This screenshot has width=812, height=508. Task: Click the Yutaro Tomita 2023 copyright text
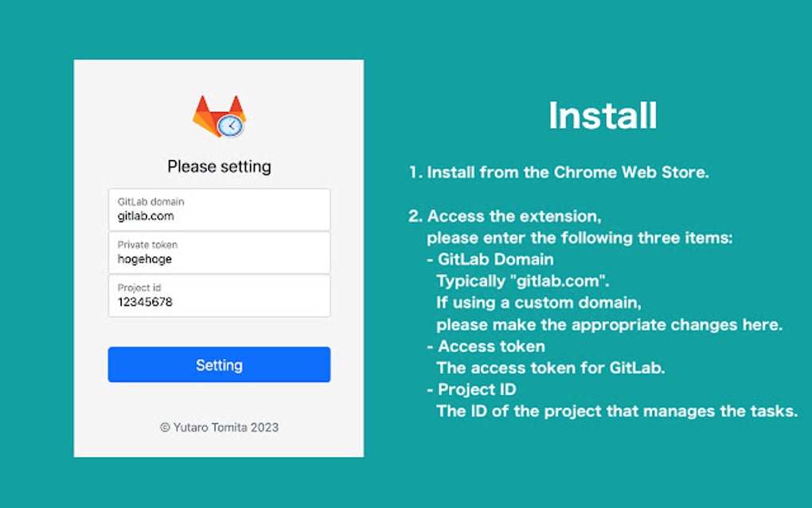[x=219, y=428]
